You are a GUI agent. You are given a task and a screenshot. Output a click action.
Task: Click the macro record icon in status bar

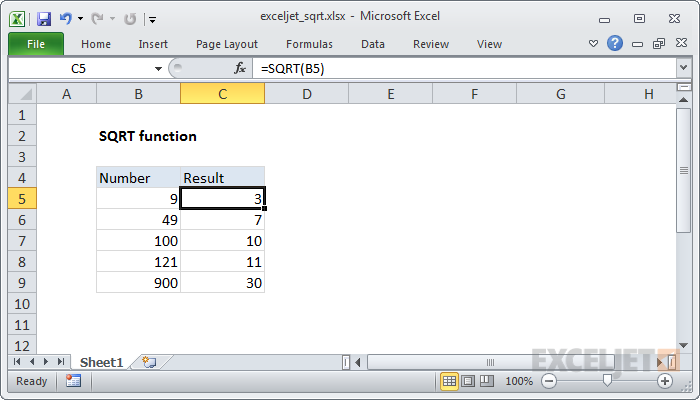tap(73, 381)
